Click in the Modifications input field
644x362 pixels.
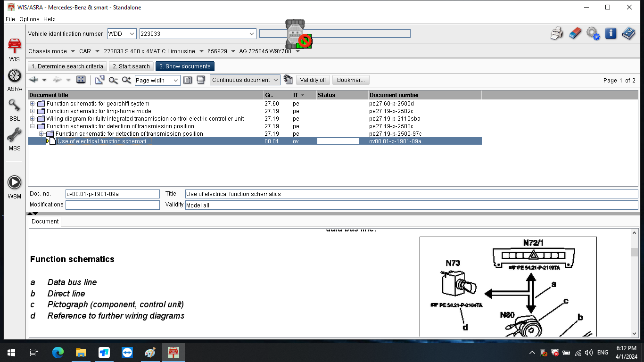click(x=112, y=205)
